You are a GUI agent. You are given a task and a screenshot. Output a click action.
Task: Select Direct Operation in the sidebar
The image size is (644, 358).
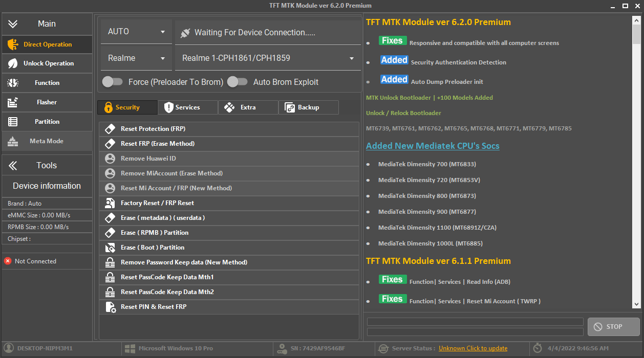coord(46,44)
